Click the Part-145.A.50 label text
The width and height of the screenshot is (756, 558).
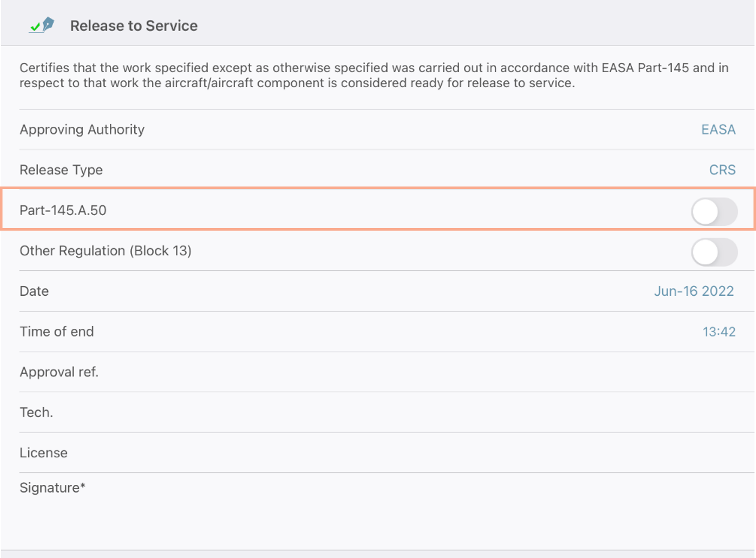click(x=63, y=210)
